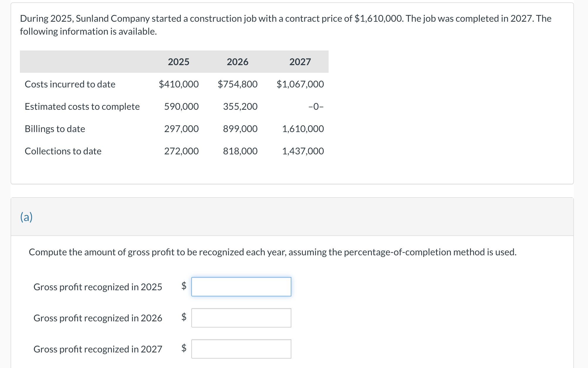Select the Costs incurred to date row label
This screenshot has height=368, width=588.
point(70,84)
